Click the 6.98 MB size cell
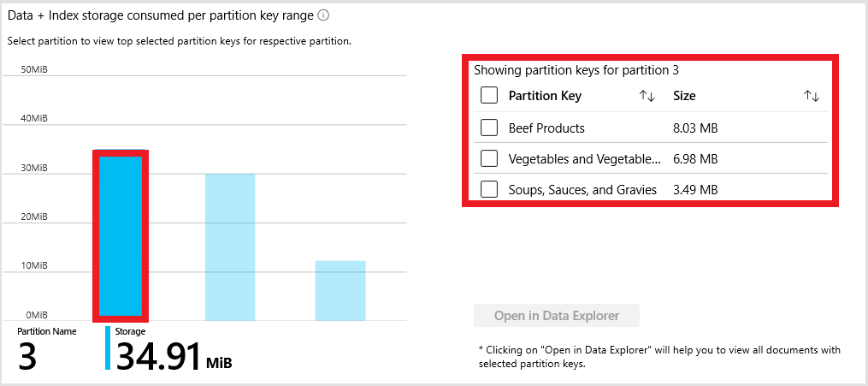 click(695, 158)
